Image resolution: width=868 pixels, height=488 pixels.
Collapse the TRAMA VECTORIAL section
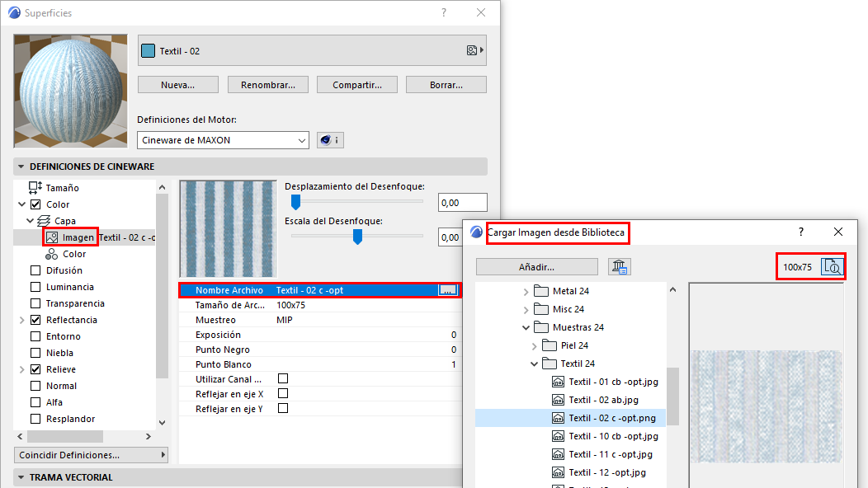point(21,477)
